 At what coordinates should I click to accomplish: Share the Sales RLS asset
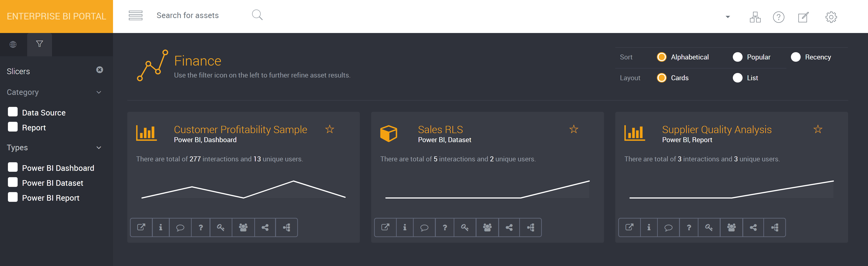pyautogui.click(x=509, y=227)
